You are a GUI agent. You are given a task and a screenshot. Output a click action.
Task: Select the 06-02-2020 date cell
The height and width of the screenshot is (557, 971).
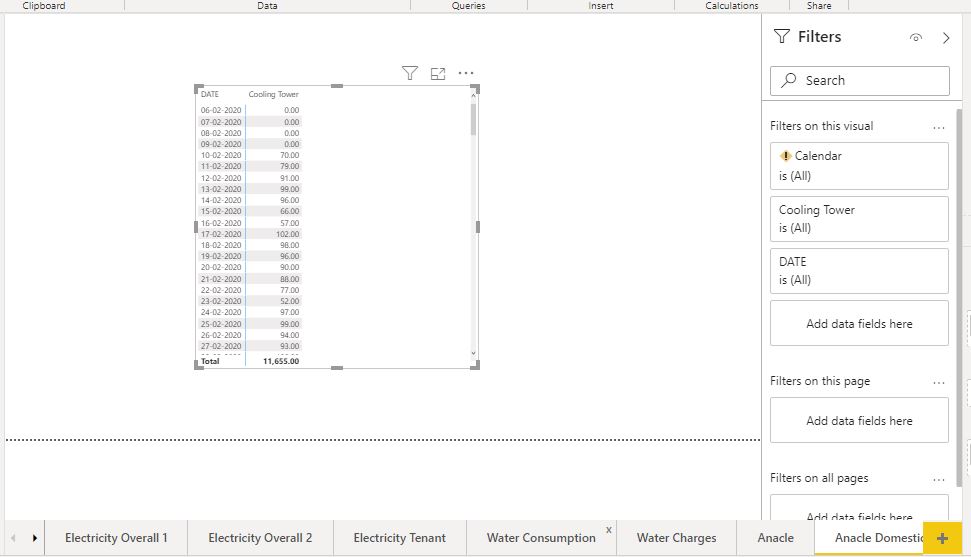[x=221, y=110]
